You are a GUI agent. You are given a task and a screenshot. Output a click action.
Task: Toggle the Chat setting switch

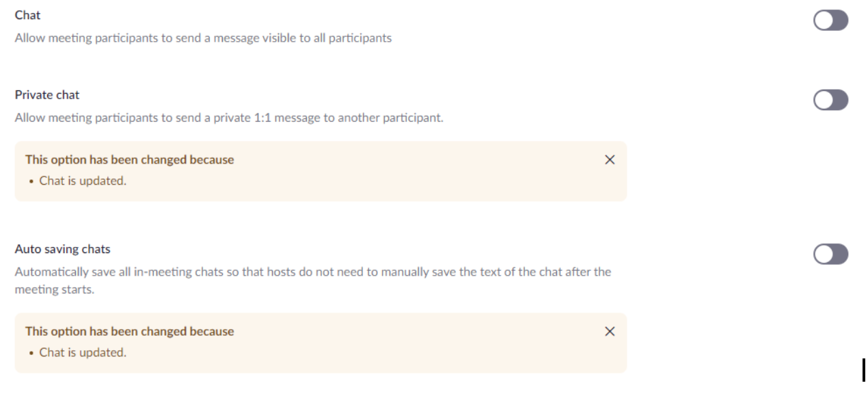(830, 21)
